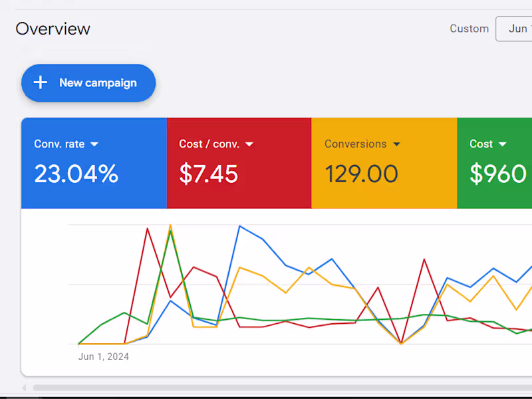Select the 129.00 conversions value
This screenshot has height=399, width=532.
[x=361, y=174]
